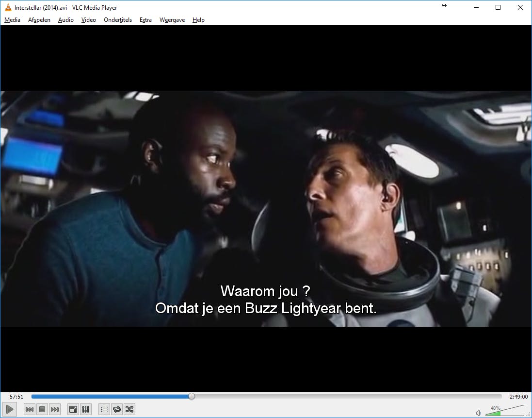Click the seek bar handle

[x=192, y=396]
